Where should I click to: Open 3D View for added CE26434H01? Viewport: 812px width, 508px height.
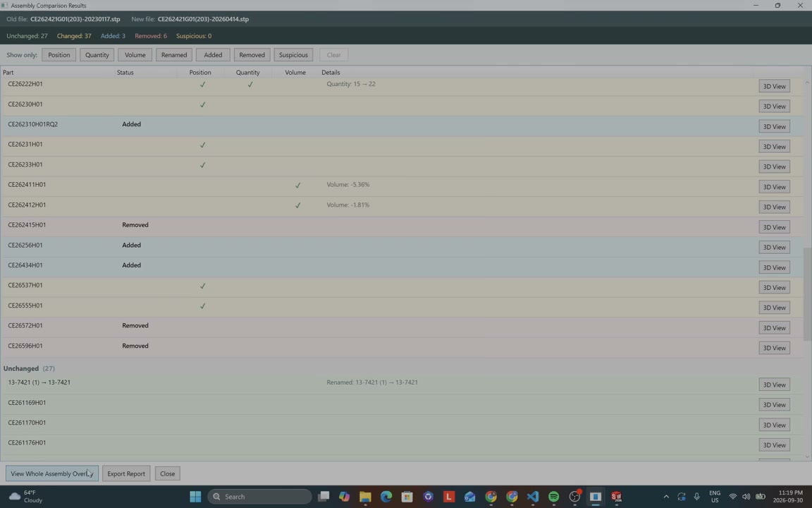(x=774, y=267)
